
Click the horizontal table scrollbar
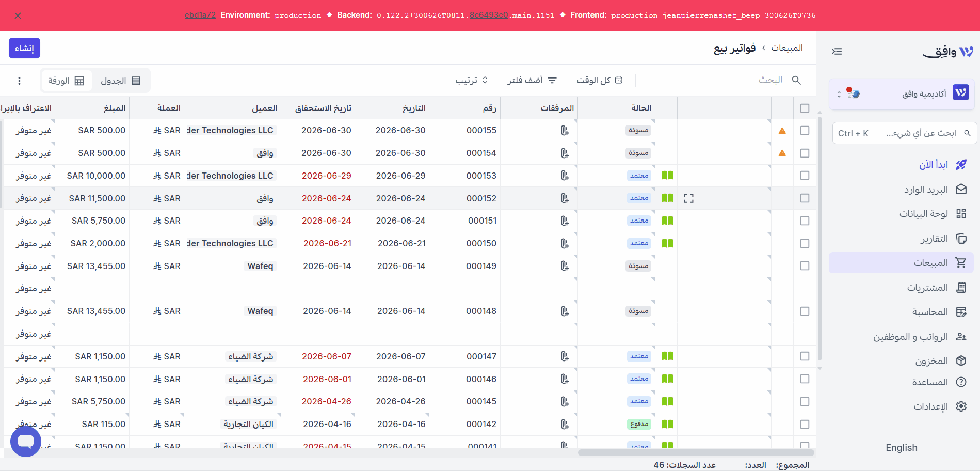(696, 452)
